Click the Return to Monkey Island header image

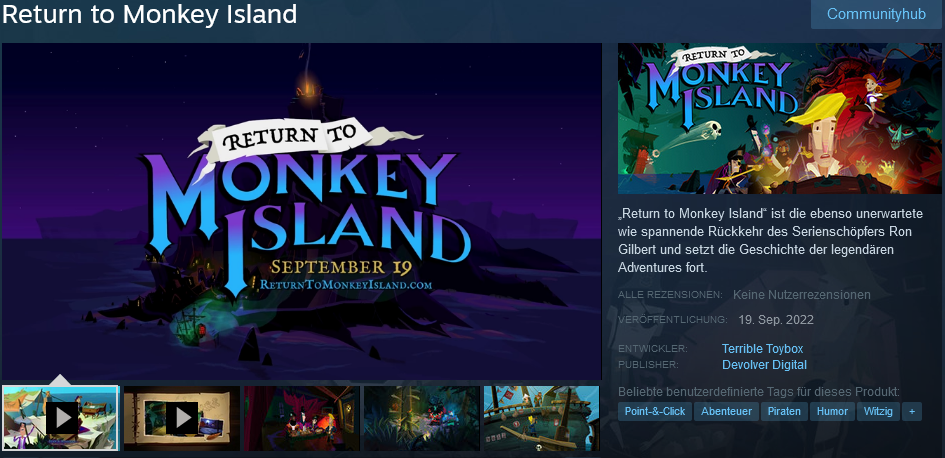tap(780, 118)
